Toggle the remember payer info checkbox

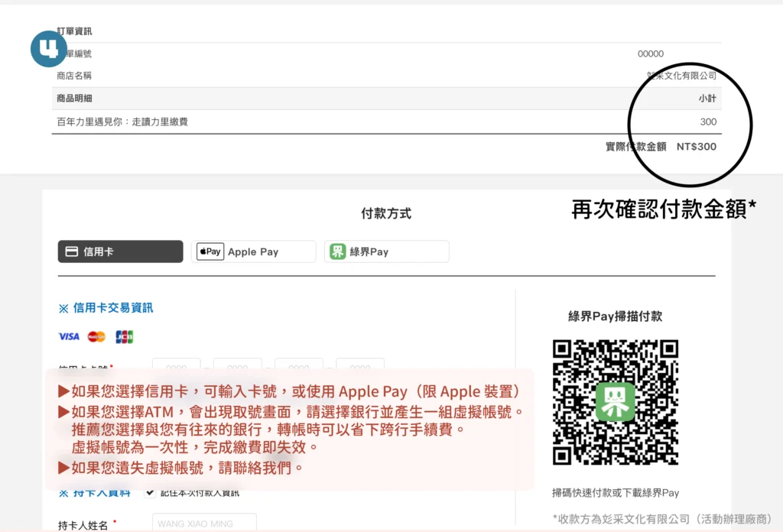point(150,492)
